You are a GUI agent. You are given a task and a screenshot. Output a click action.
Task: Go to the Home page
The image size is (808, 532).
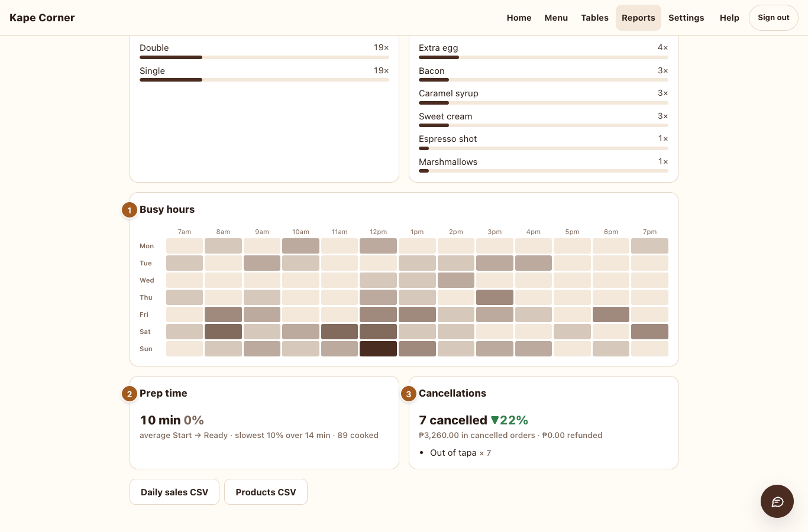[x=519, y=18]
